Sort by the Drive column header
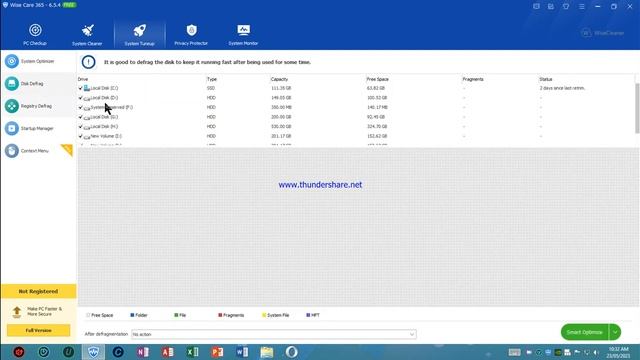The width and height of the screenshot is (640, 360). pos(83,79)
